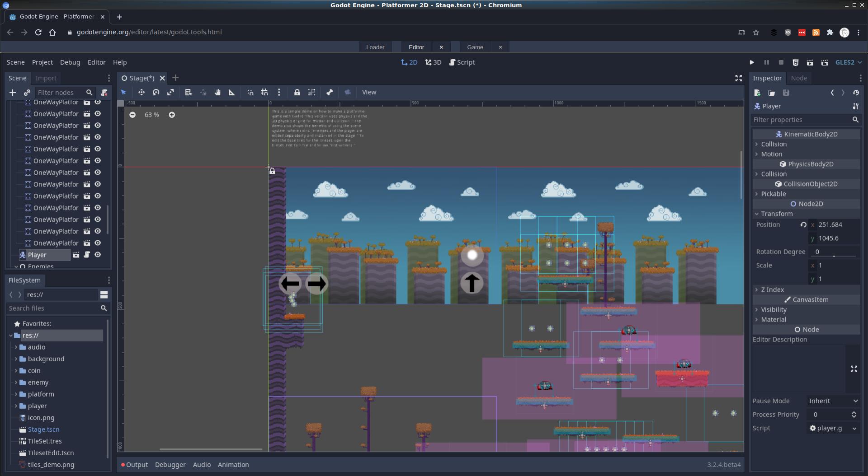Expand the enemy folder in FileSystem
Viewport: 868px width, 476px height.
coord(16,383)
